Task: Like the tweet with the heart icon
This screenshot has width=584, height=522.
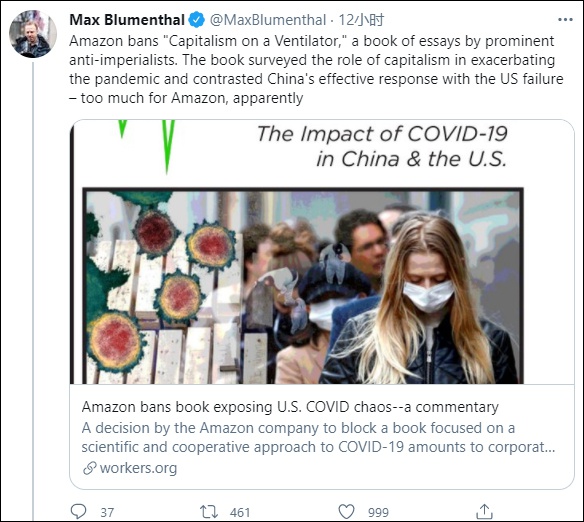Action: click(346, 512)
